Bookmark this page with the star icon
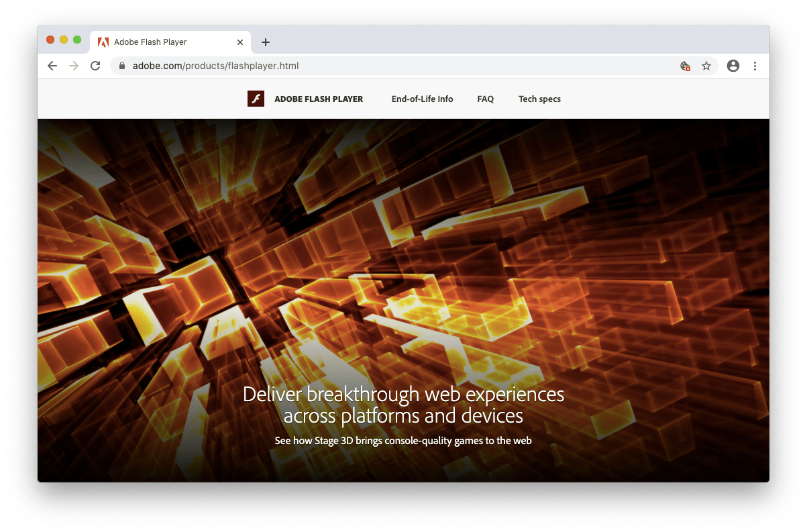807x532 pixels. (706, 66)
